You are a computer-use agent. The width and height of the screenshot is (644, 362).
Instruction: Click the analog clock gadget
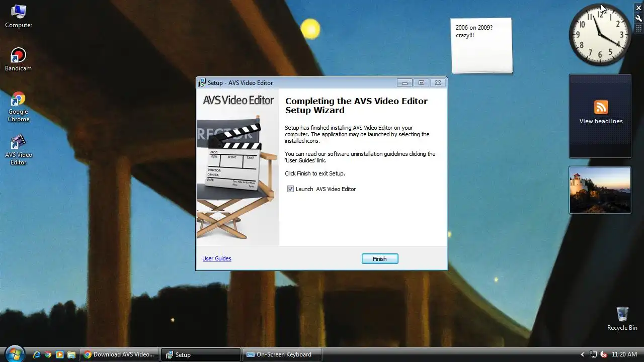pyautogui.click(x=600, y=35)
